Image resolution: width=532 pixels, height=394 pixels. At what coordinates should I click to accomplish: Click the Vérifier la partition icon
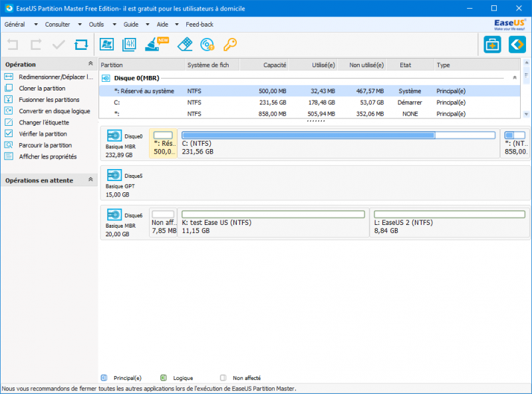pos(9,134)
